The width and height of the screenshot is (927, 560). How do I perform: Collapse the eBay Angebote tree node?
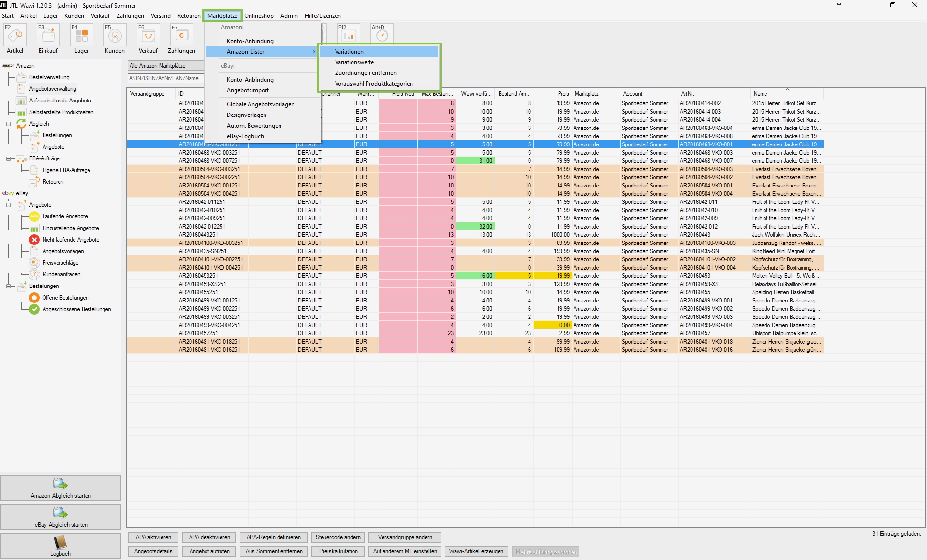coord(8,205)
